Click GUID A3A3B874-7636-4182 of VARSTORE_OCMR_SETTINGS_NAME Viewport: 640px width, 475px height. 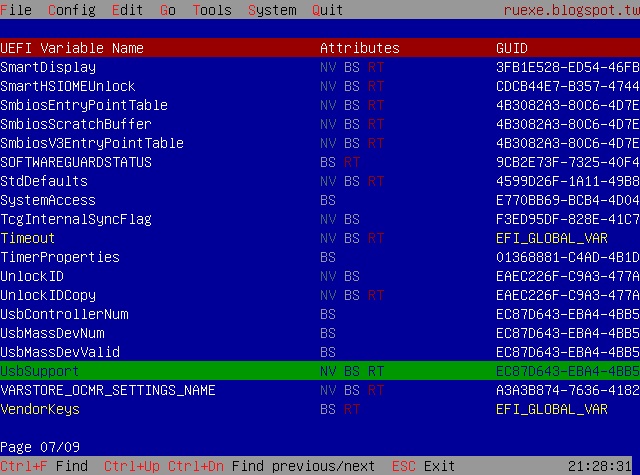pyautogui.click(x=568, y=390)
